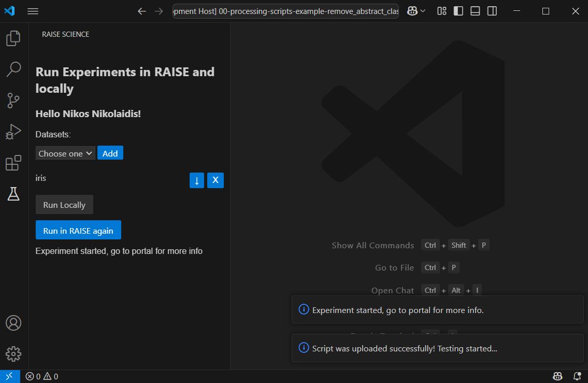Click the 'Go to File' hint
The height and width of the screenshot is (383, 588).
tap(394, 268)
